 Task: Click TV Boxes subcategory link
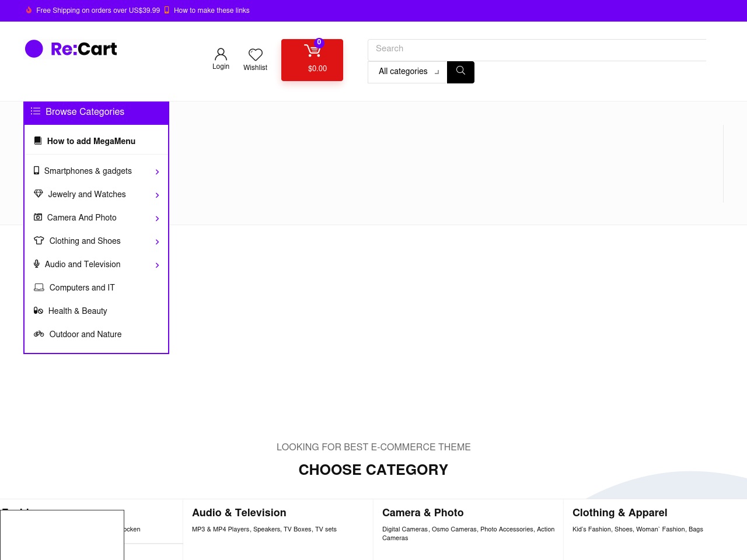[298, 529]
